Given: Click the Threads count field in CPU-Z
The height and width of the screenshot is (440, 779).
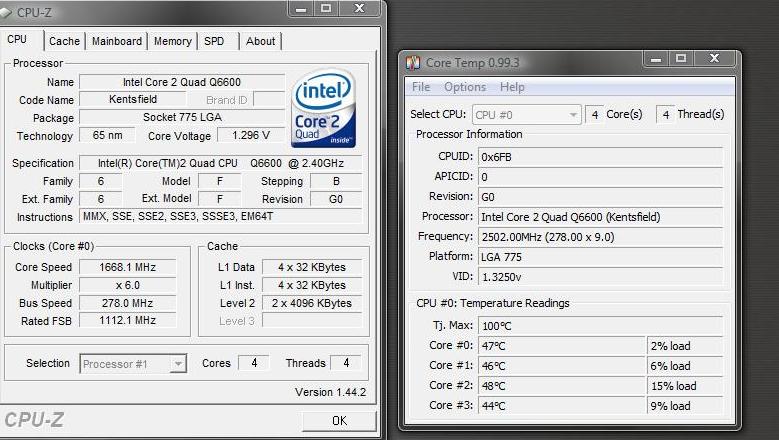Looking at the screenshot, I should (346, 363).
